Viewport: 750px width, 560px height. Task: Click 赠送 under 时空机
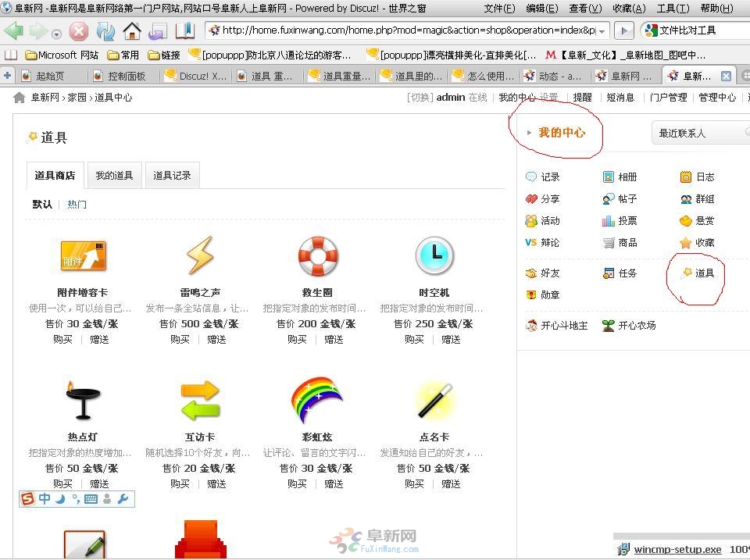(x=451, y=340)
